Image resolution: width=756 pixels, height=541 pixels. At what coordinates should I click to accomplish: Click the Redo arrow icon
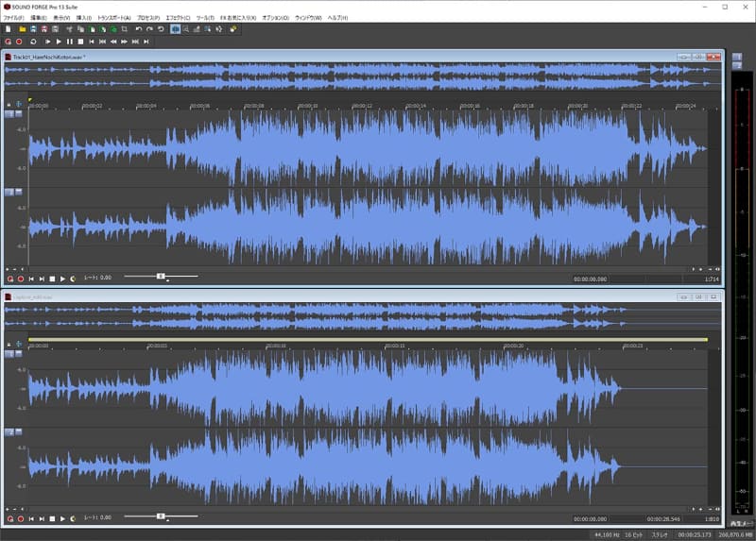(149, 29)
